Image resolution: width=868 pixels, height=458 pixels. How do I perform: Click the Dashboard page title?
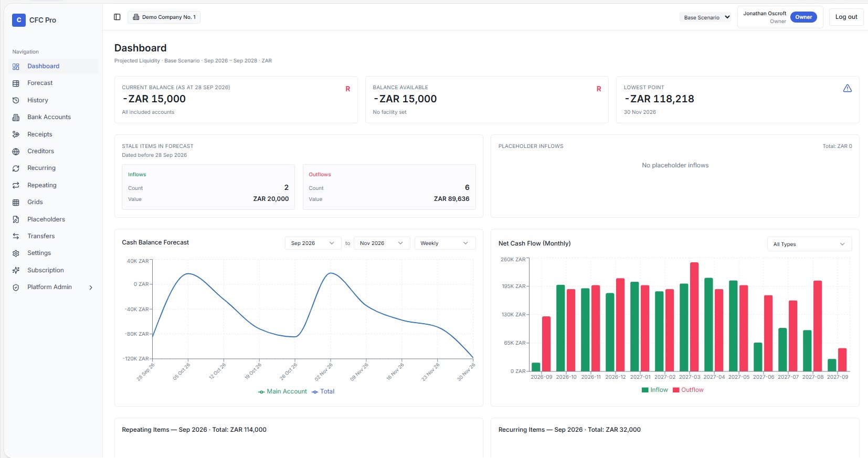[140, 48]
